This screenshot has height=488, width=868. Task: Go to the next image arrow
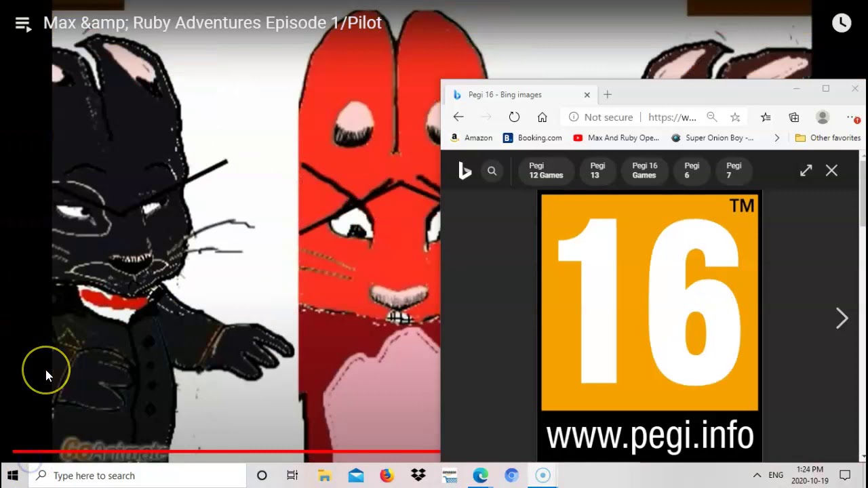(842, 319)
